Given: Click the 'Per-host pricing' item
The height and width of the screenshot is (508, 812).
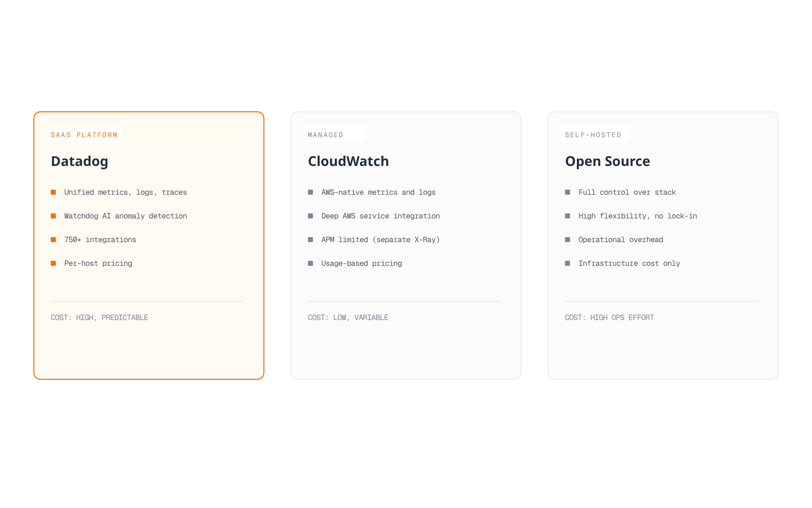Looking at the screenshot, I should (98, 263).
